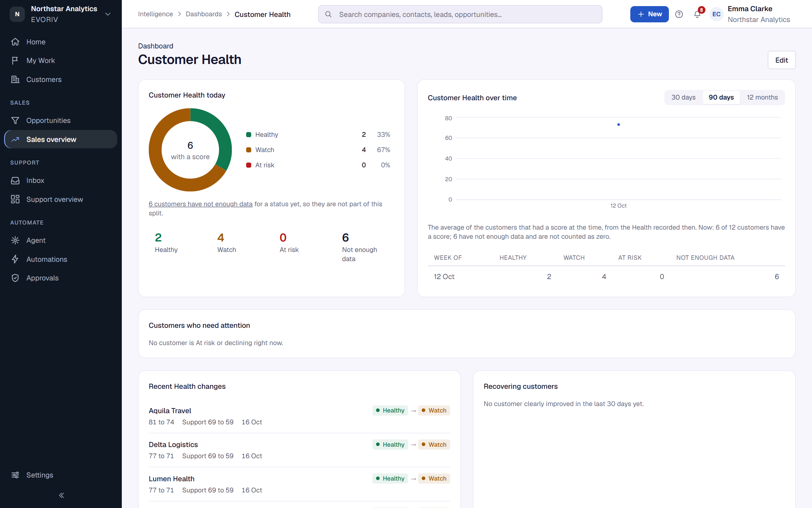
Task: Click the 33% Healthy percentage in legend
Action: click(383, 135)
